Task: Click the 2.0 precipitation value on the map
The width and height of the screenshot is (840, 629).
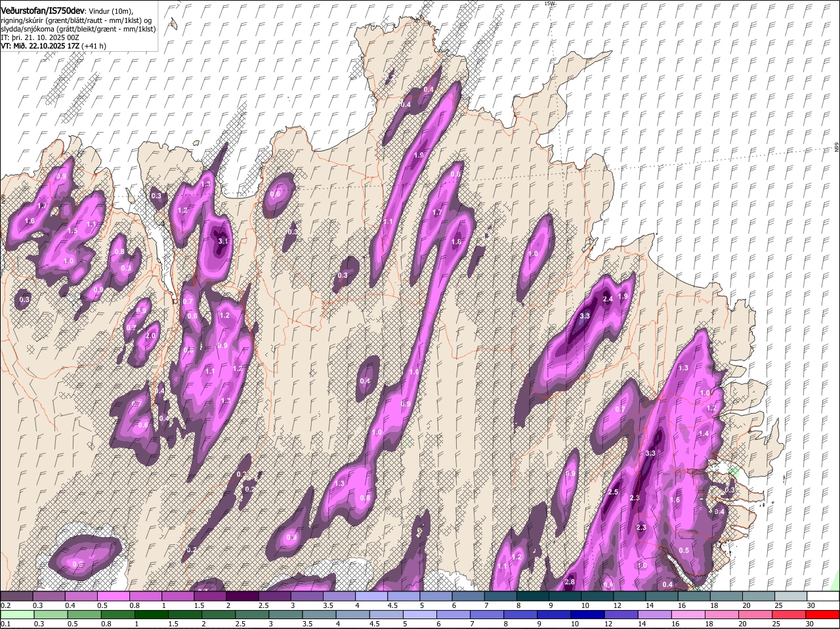Action: (150, 336)
